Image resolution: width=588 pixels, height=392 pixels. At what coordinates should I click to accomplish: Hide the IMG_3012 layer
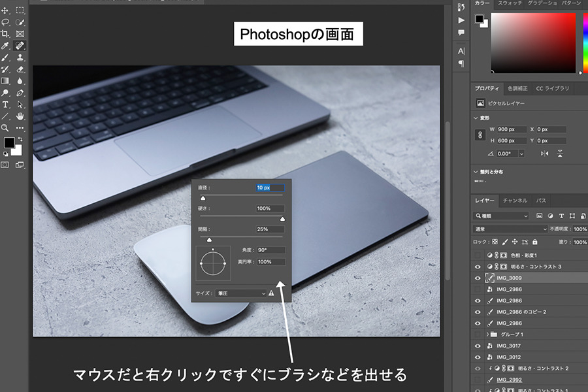478,357
